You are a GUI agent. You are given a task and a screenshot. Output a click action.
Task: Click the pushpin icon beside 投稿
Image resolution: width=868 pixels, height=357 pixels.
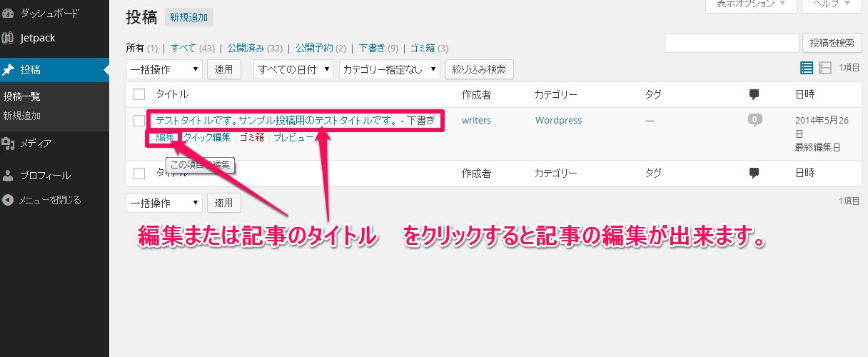click(9, 70)
